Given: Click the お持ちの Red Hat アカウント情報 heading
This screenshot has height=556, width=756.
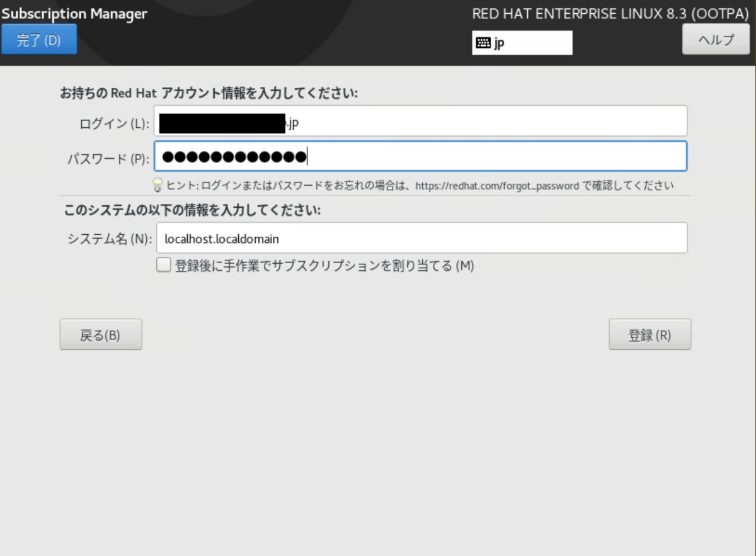Looking at the screenshot, I should tap(209, 93).
